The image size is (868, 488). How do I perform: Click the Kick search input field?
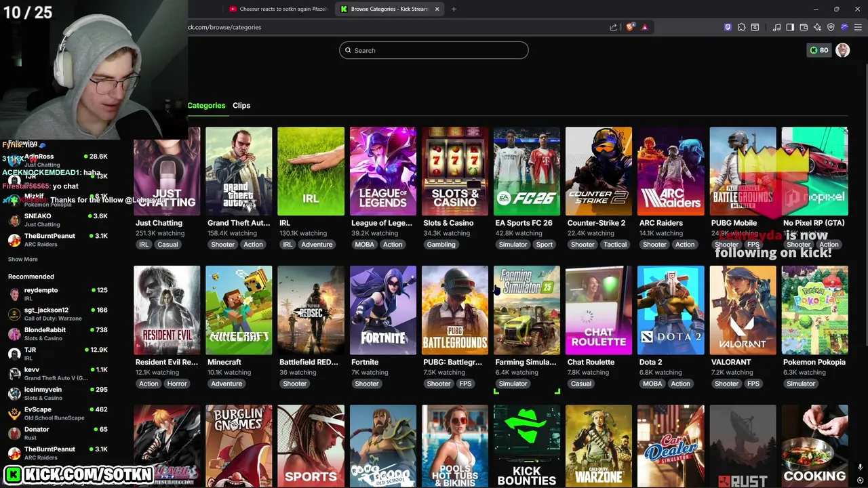[434, 50]
